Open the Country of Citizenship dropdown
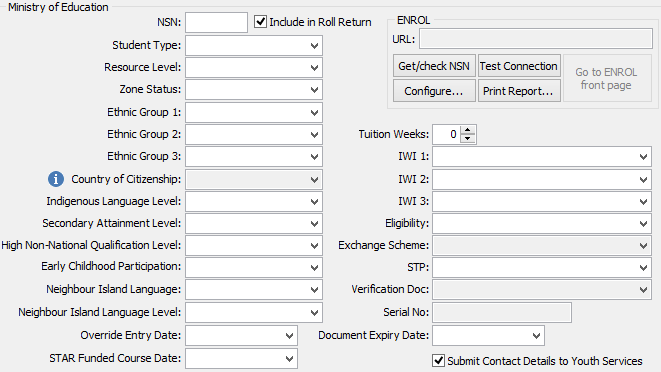The image size is (661, 372). (x=254, y=180)
